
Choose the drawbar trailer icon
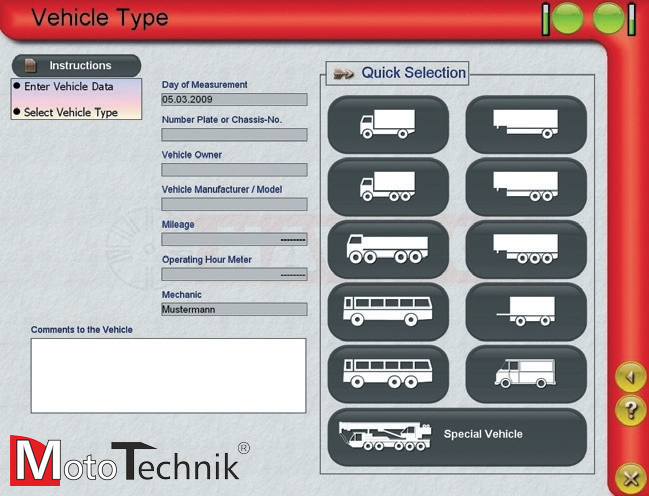coord(526,311)
